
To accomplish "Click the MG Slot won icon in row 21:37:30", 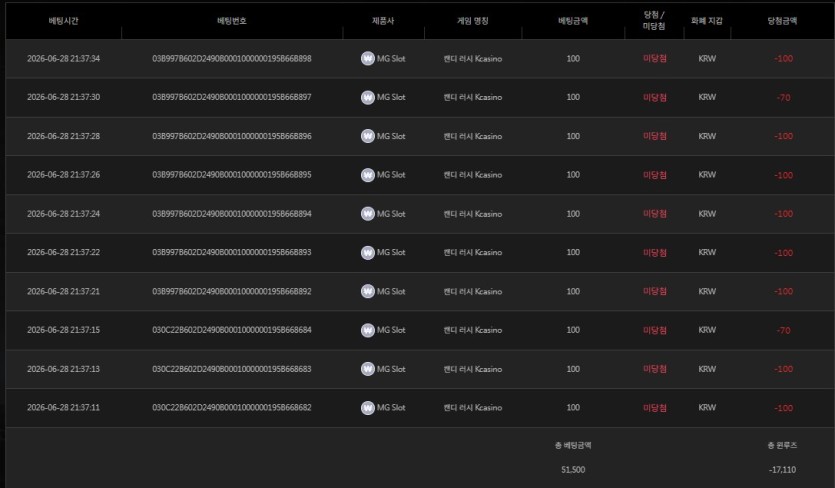I will [x=368, y=97].
